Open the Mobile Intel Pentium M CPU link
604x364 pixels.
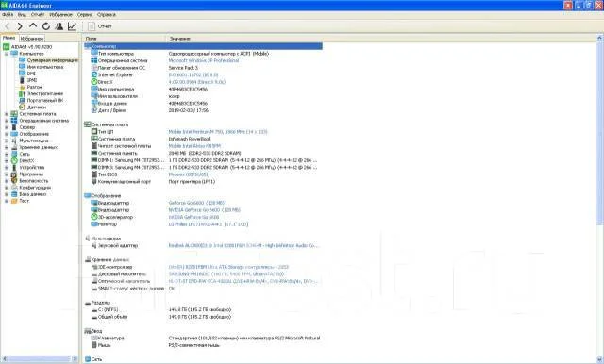pyautogui.click(x=218, y=132)
